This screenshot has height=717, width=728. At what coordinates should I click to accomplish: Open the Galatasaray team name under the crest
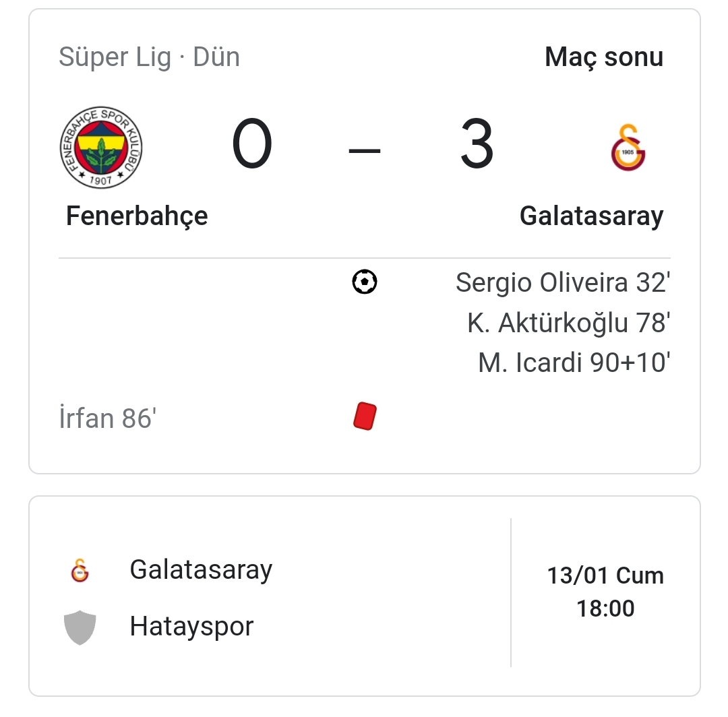[592, 216]
